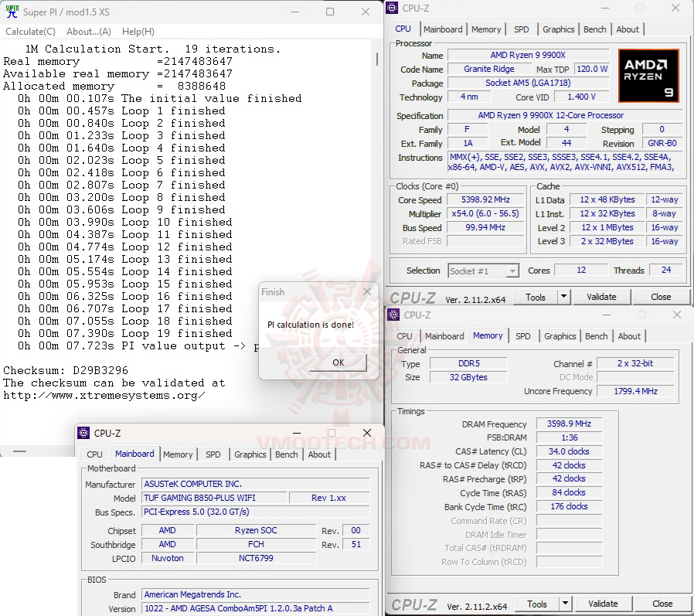Viewport: 694px width, 616px height.
Task: Click OK on the PI calculation done dialog
Action: pos(337,362)
